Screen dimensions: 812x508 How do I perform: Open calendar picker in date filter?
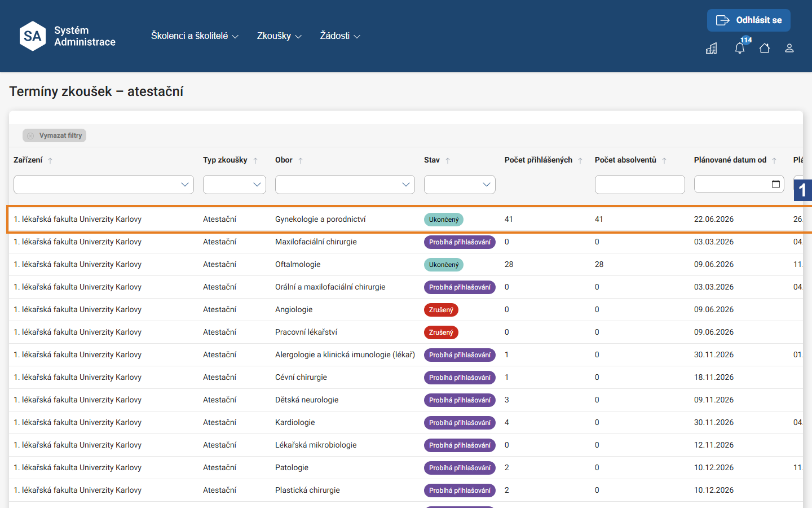point(776,185)
